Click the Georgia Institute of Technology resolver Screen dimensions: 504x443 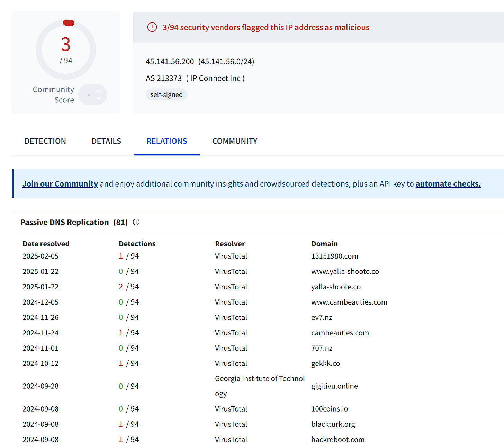[x=260, y=386]
